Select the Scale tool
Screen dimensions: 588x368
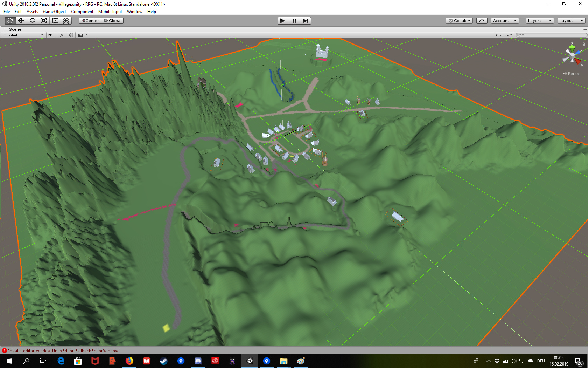pyautogui.click(x=43, y=21)
